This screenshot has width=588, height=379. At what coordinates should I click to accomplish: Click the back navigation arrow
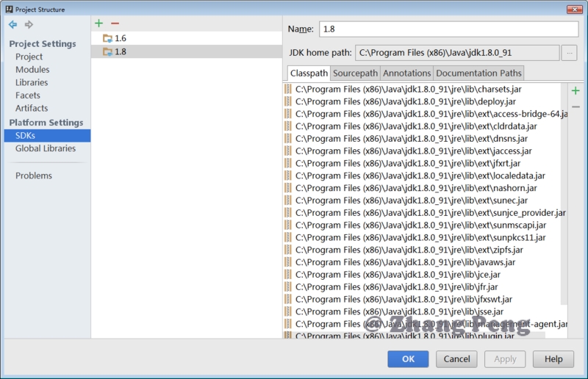pos(12,24)
